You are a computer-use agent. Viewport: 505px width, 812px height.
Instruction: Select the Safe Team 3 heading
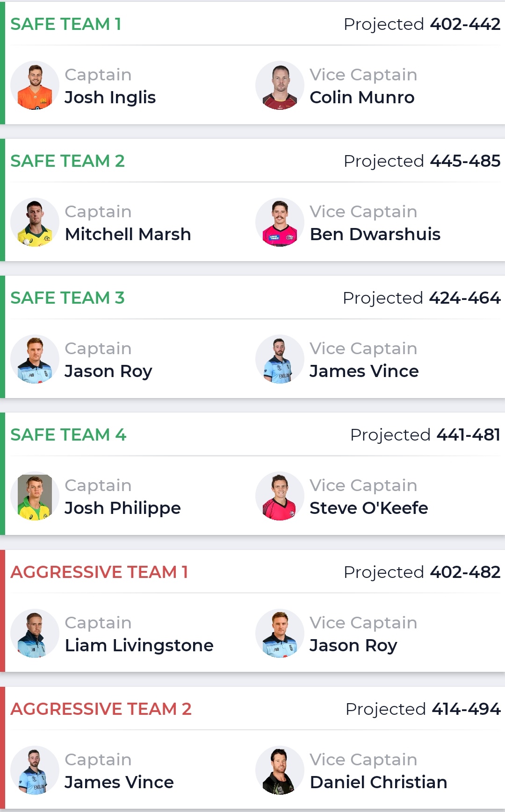(67, 298)
